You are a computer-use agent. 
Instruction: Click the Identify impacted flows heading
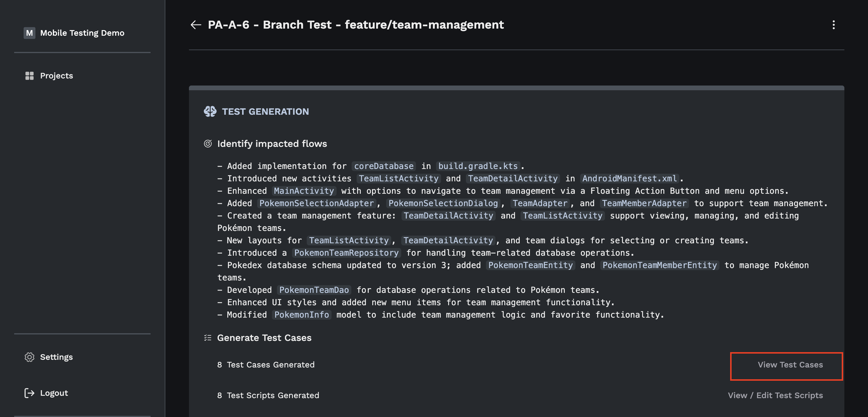(272, 144)
